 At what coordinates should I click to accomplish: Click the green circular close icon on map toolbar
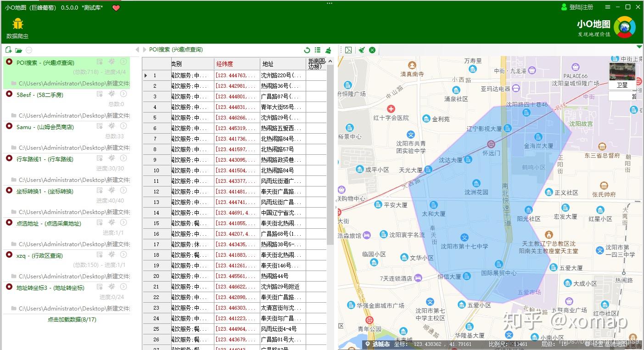pos(372,50)
